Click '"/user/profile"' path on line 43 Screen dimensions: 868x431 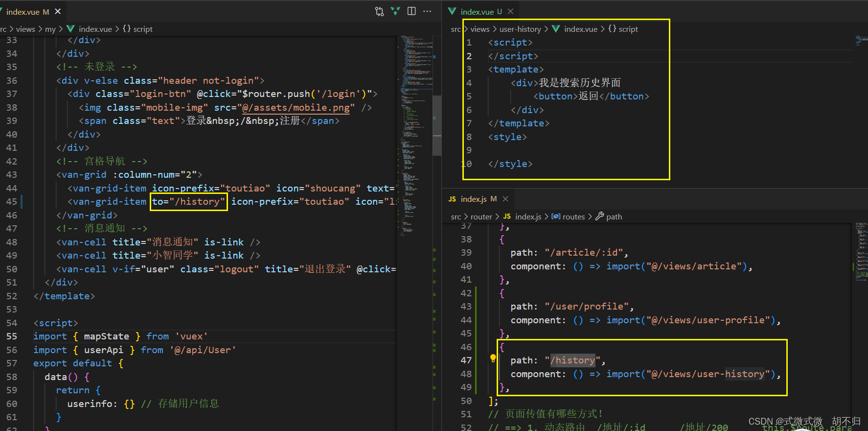pos(587,306)
